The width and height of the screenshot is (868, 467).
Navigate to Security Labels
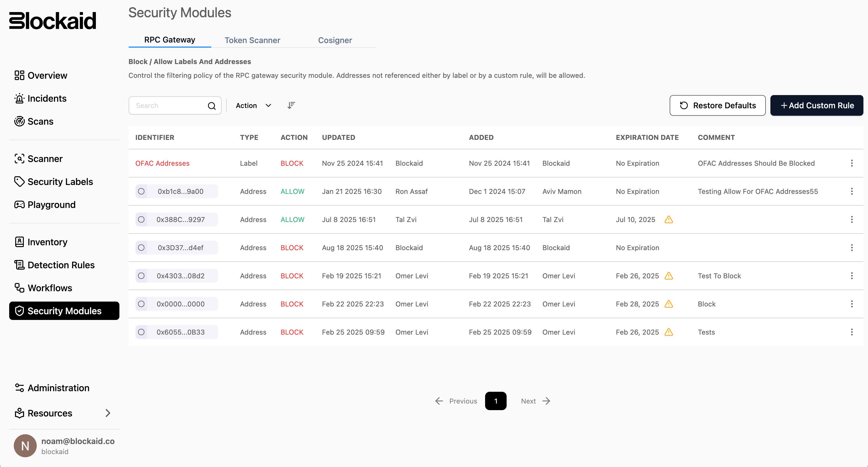(53, 182)
